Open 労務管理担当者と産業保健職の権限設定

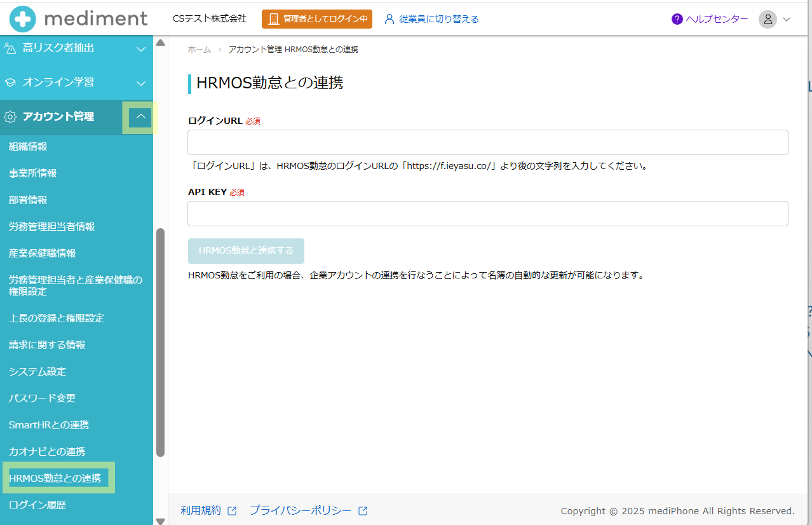(x=76, y=285)
